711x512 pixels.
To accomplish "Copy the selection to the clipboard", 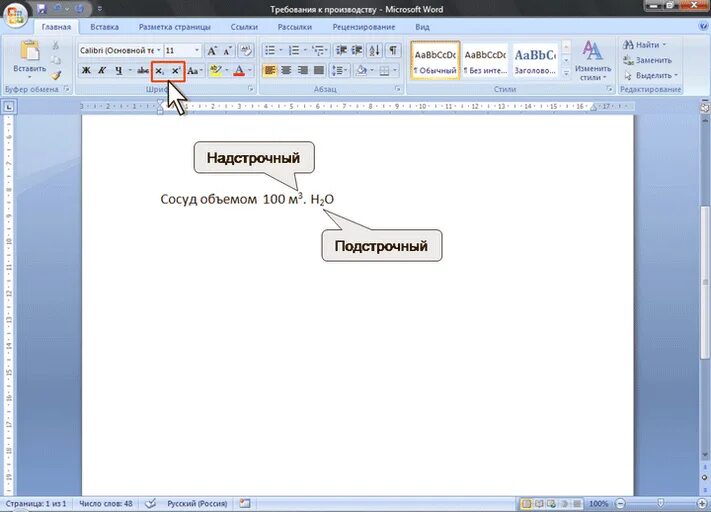I will point(55,60).
